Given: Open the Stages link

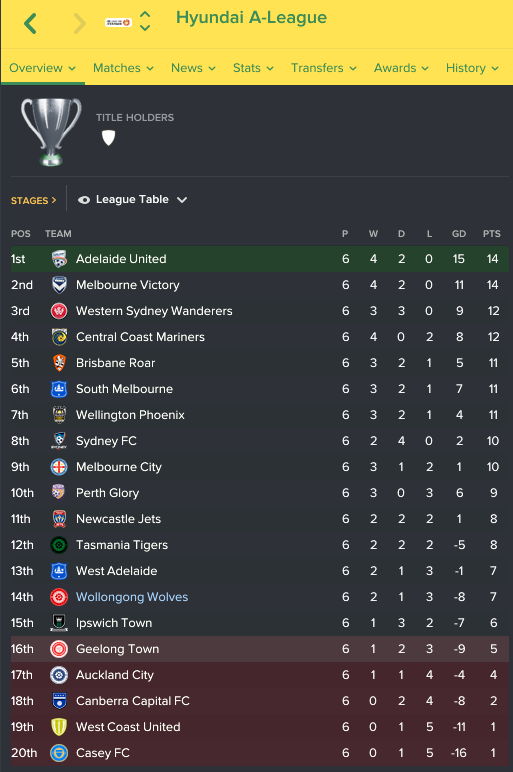Looking at the screenshot, I should coord(33,200).
